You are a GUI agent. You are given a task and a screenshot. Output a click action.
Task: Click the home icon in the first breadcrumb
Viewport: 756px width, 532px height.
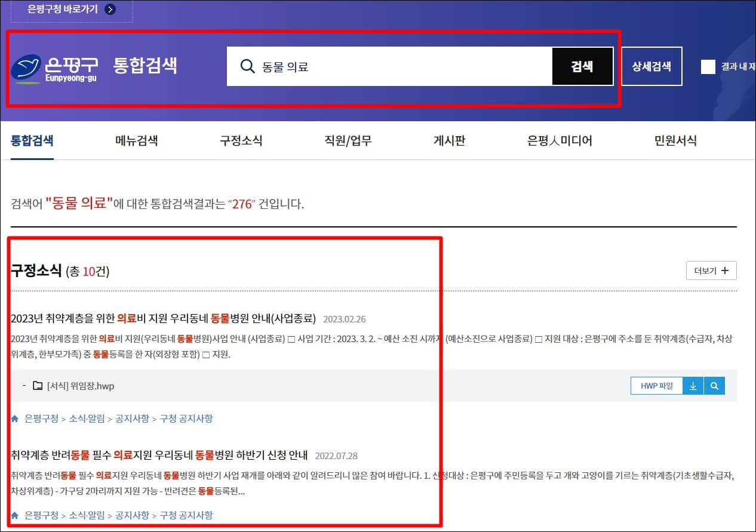pyautogui.click(x=14, y=419)
